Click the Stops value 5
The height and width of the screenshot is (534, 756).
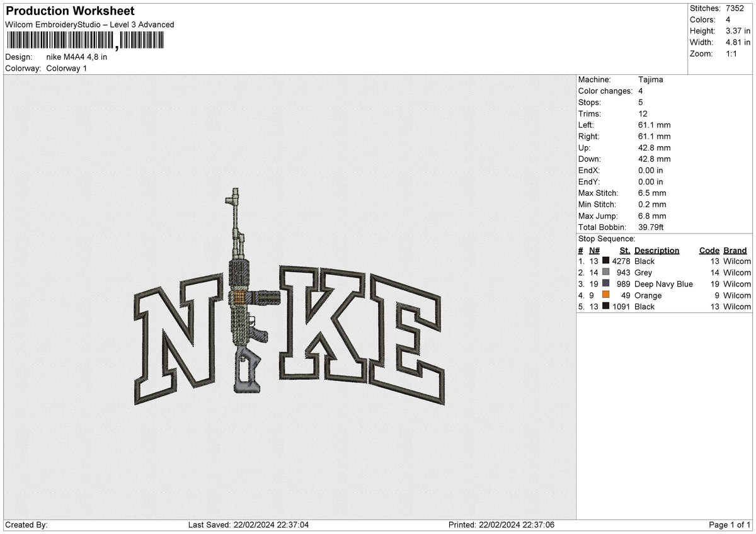point(641,102)
